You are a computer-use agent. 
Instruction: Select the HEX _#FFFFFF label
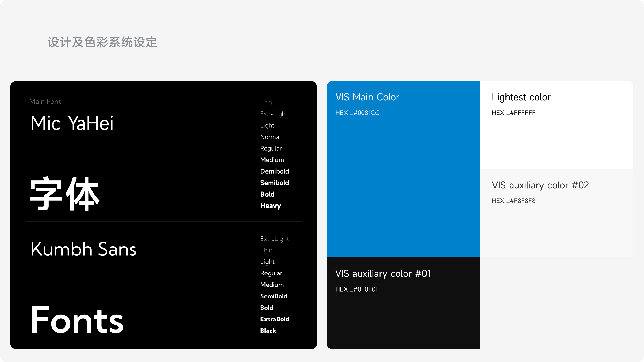[513, 113]
